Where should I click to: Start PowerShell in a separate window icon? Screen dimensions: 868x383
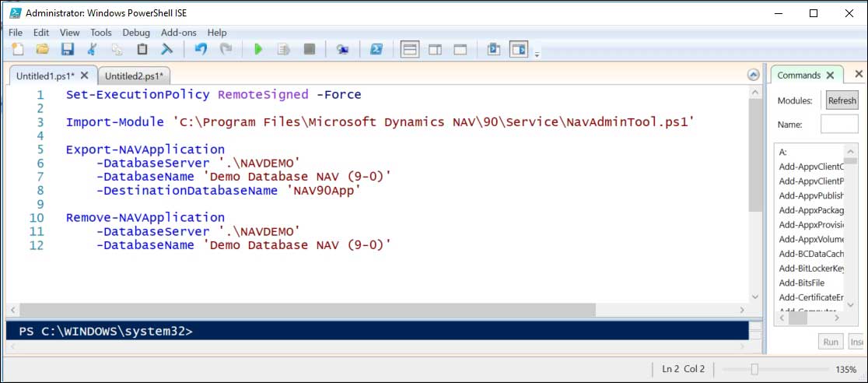tap(375, 50)
